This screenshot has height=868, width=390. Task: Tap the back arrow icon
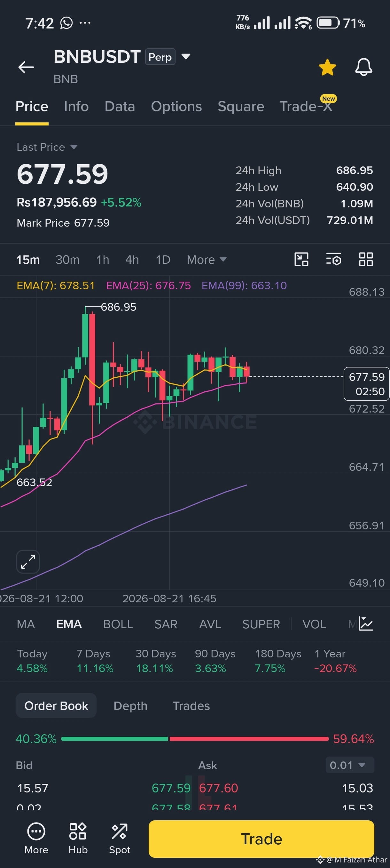point(26,67)
